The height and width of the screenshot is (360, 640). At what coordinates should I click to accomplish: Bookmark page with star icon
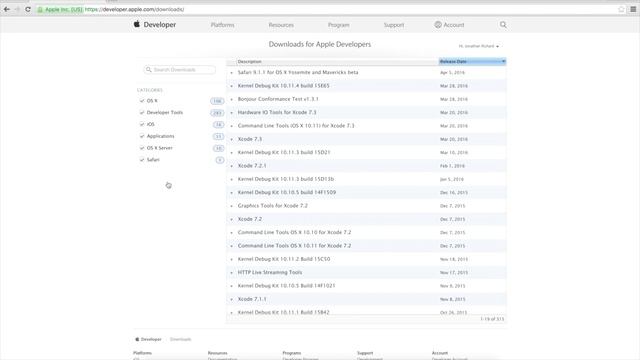pyautogui.click(x=621, y=9)
